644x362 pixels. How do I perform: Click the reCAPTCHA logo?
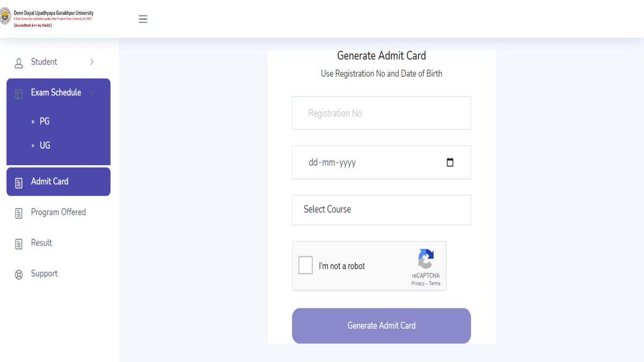point(426,259)
